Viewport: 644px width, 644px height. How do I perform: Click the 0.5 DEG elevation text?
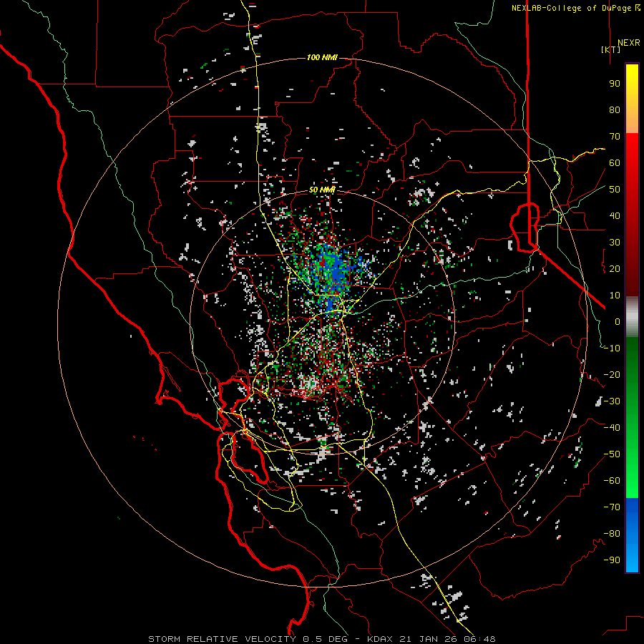pyautogui.click(x=326, y=639)
